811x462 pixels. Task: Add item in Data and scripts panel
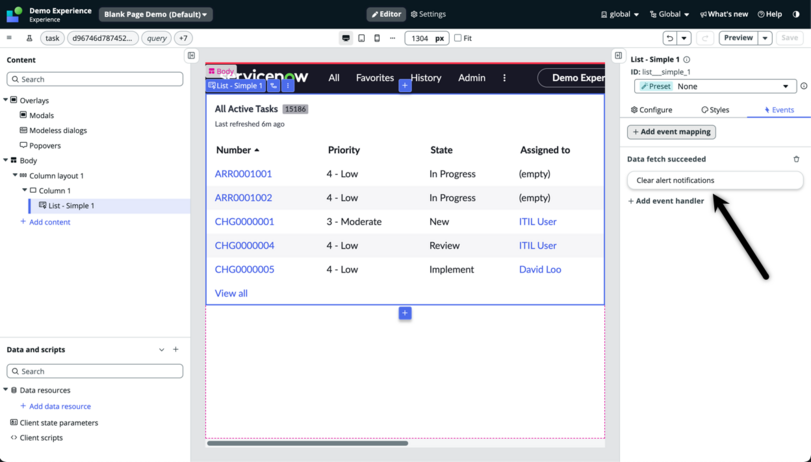point(176,350)
